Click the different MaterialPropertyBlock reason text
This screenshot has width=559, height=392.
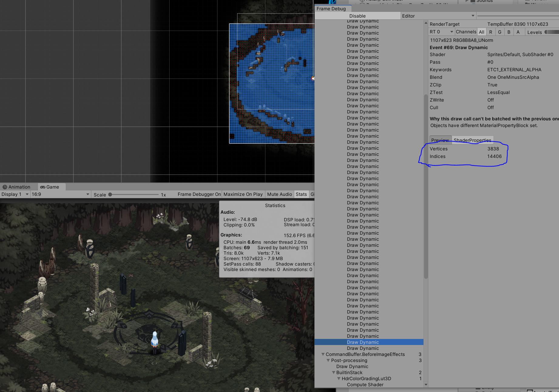(x=484, y=126)
